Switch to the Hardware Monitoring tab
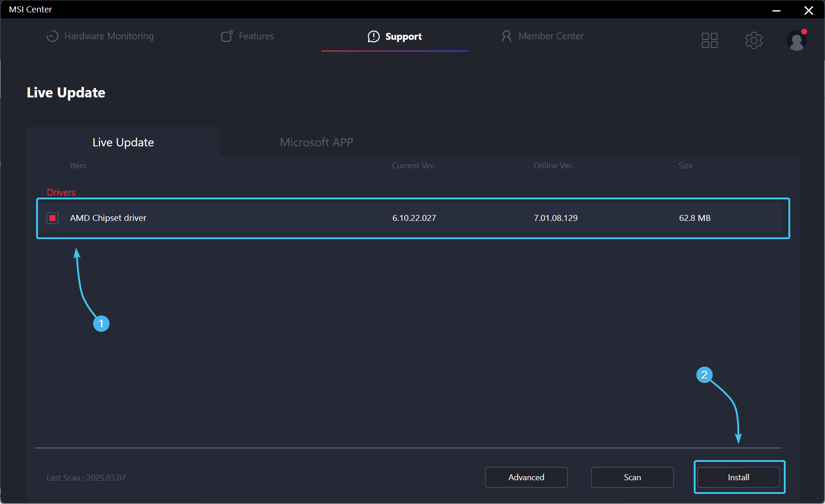Image resolution: width=825 pixels, height=504 pixels. coord(100,36)
